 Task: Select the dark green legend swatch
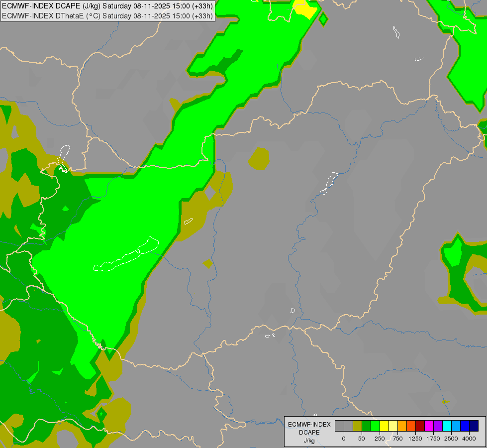[x=366, y=426]
